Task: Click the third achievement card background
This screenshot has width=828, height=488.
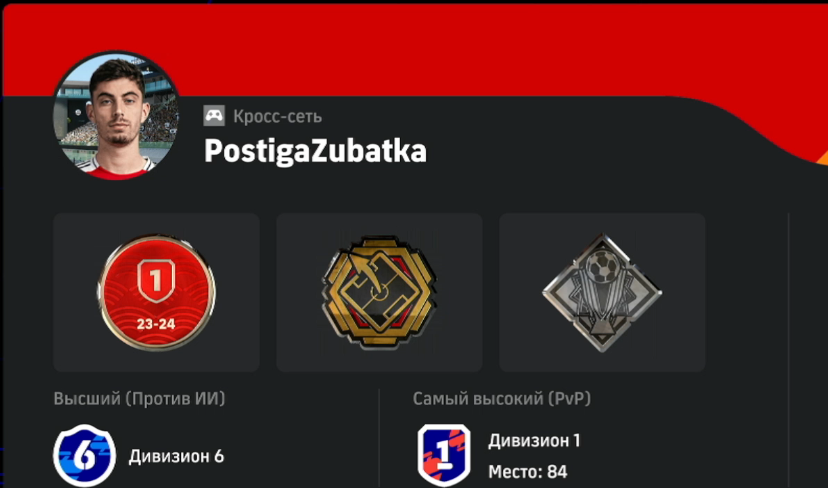Action: [x=602, y=293]
